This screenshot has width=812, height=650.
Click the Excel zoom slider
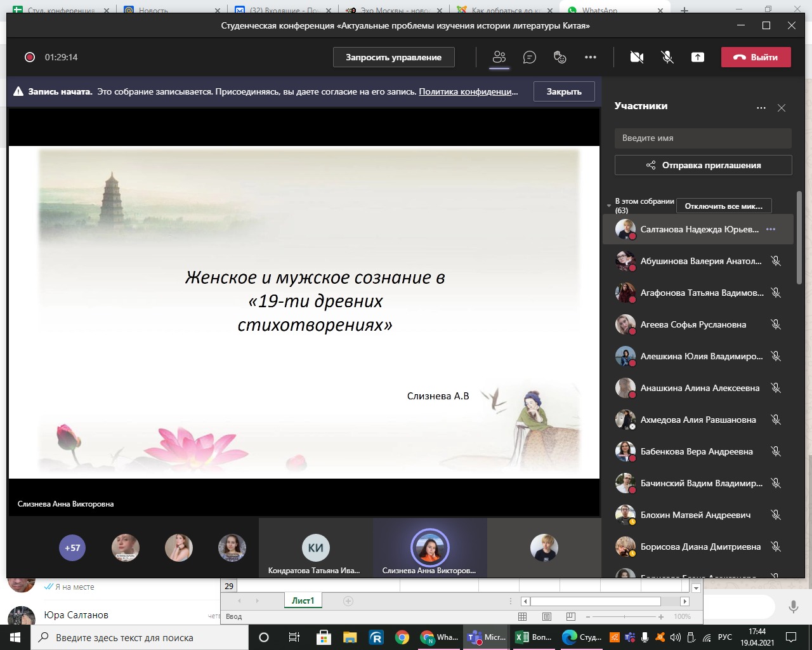coord(625,616)
